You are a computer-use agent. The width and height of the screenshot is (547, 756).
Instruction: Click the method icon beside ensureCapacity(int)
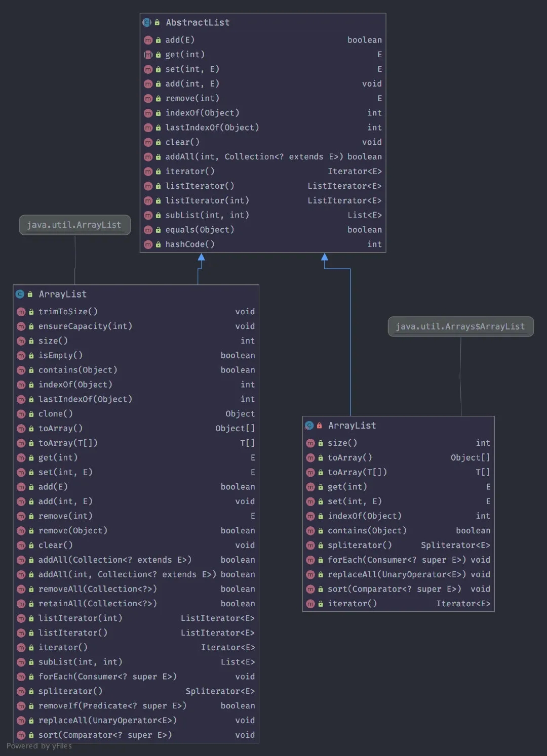pyautogui.click(x=21, y=327)
